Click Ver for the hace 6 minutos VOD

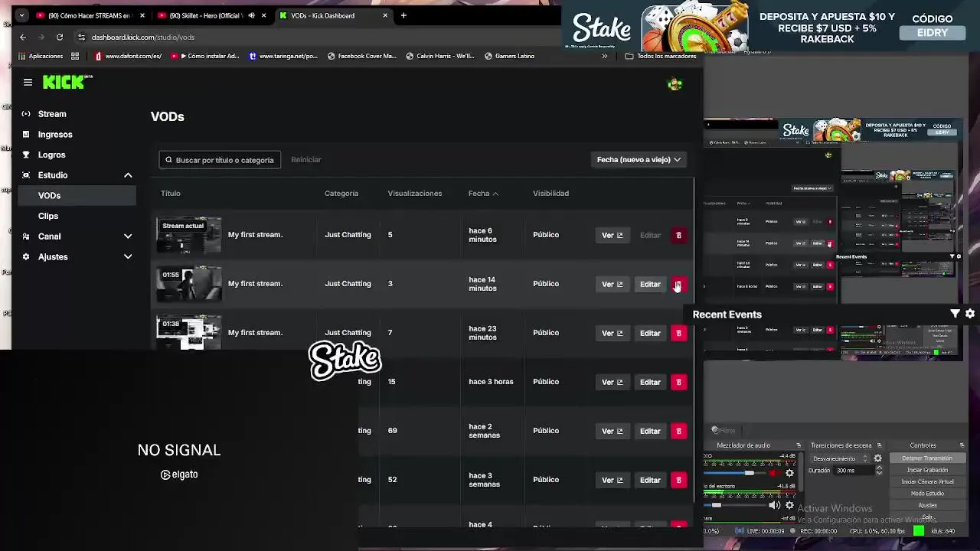point(612,235)
